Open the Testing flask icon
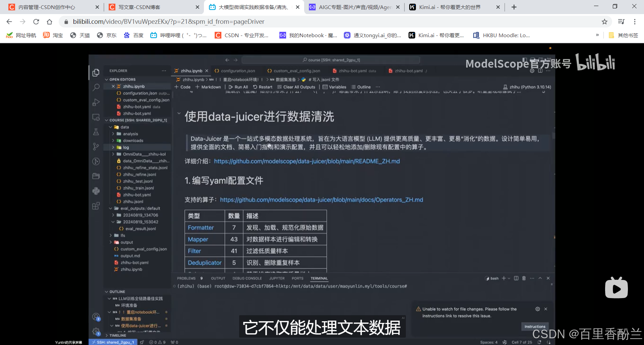Screen dimensions: 644x345 (96, 132)
